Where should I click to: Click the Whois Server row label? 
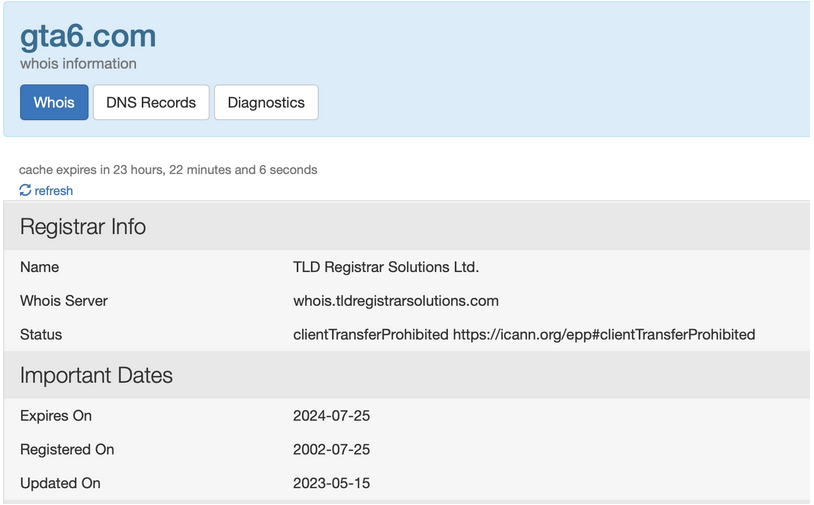64,301
